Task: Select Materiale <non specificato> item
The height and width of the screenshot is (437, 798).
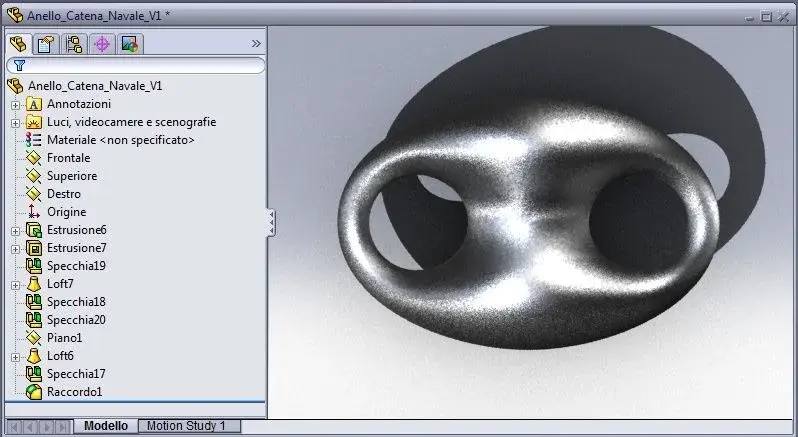Action: click(121, 139)
